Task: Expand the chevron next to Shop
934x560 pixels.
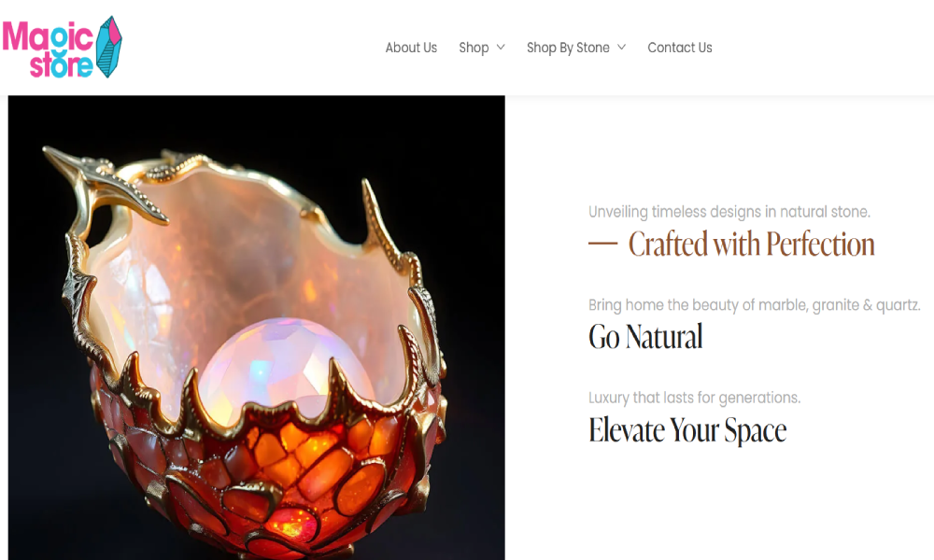Action: [x=501, y=47]
